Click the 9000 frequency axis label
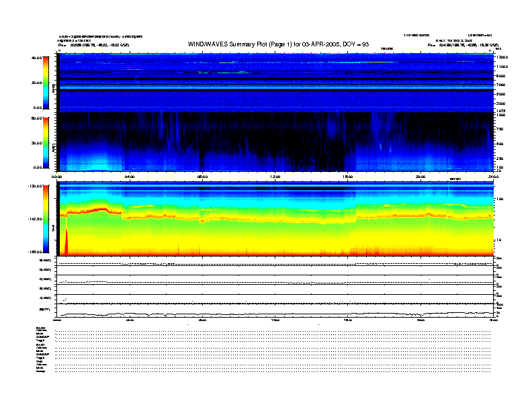The image size is (532, 411). click(501, 76)
